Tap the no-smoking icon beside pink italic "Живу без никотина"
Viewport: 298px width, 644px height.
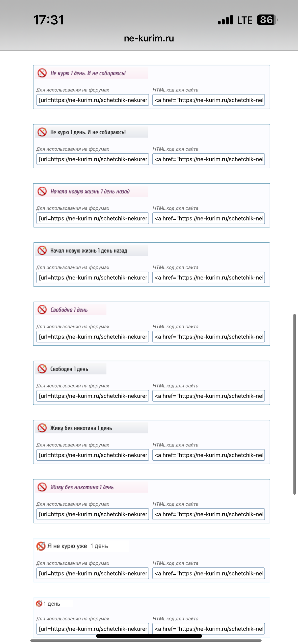point(42,487)
